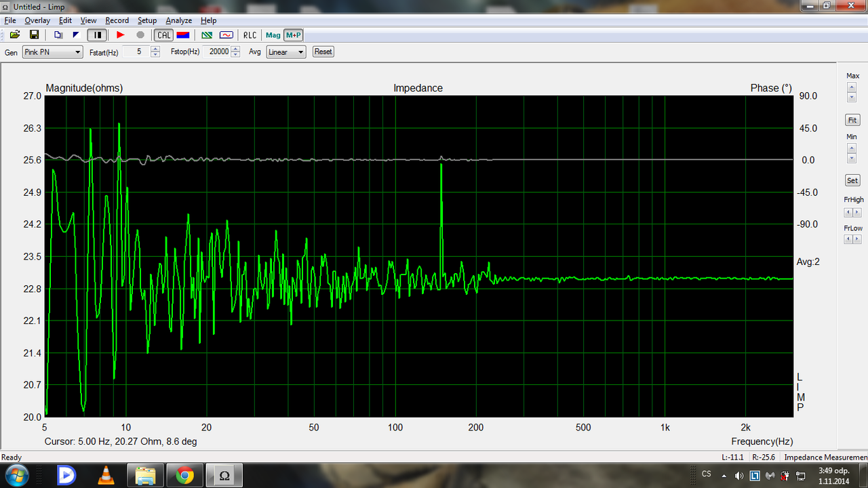The image size is (868, 488).
Task: Open the File menu
Action: pyautogui.click(x=10, y=20)
